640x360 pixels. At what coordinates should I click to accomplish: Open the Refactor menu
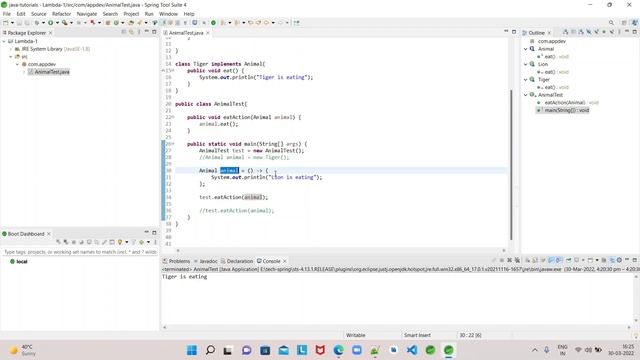click(x=62, y=14)
